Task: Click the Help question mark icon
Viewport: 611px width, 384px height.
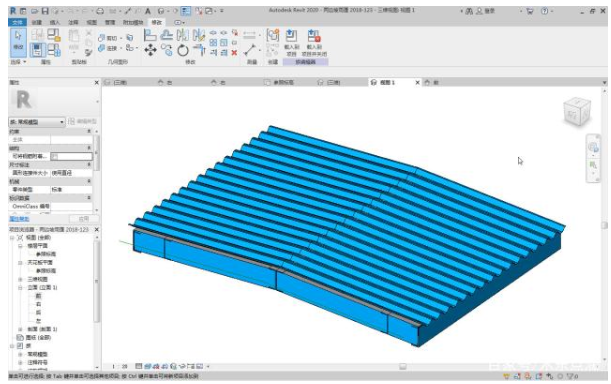Action: click(x=545, y=11)
